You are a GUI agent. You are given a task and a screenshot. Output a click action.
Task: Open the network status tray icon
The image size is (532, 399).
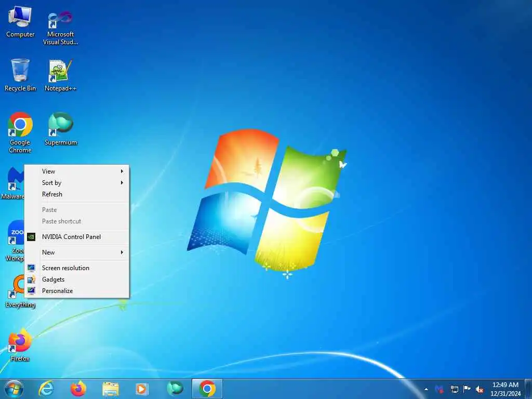click(454, 389)
